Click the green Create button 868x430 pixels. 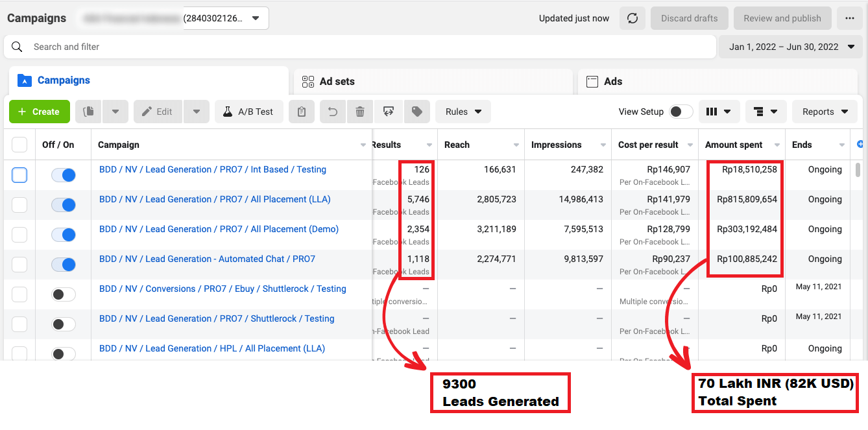coord(39,112)
